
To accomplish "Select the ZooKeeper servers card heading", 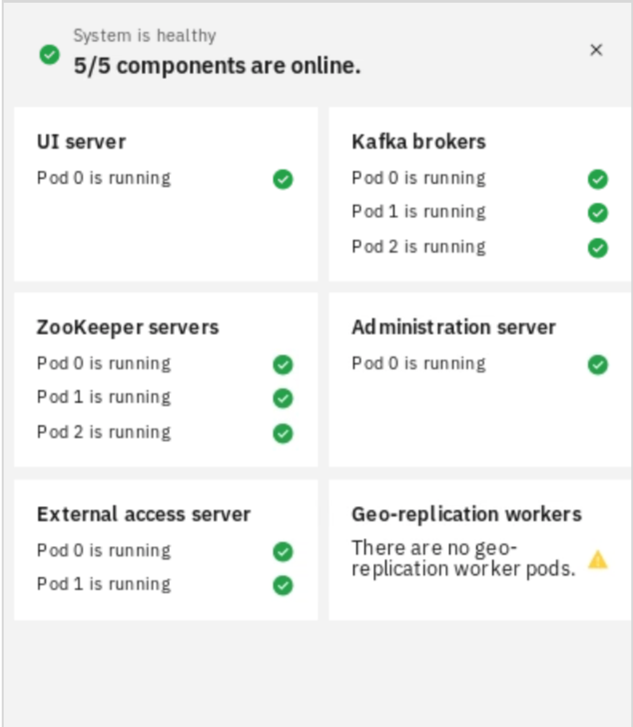I will [128, 328].
